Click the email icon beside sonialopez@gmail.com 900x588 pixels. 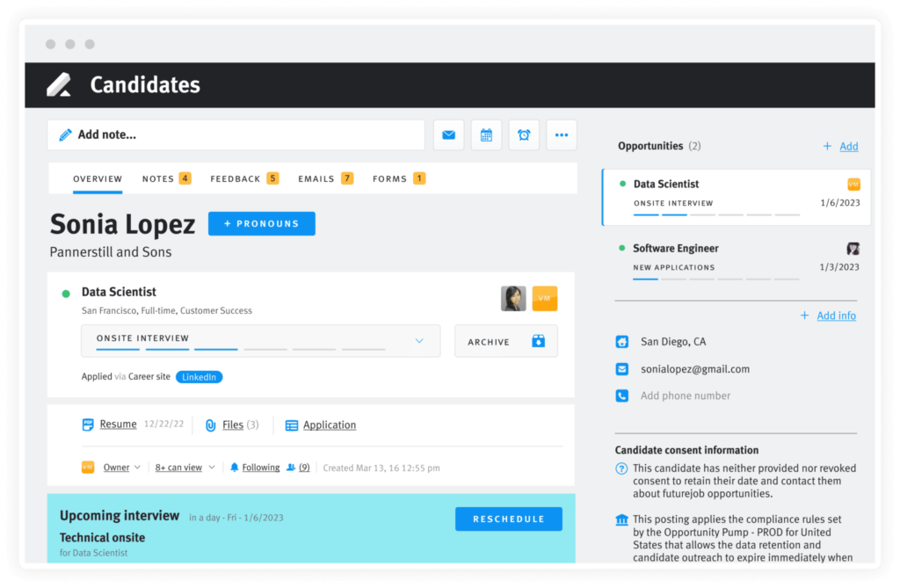click(x=621, y=368)
